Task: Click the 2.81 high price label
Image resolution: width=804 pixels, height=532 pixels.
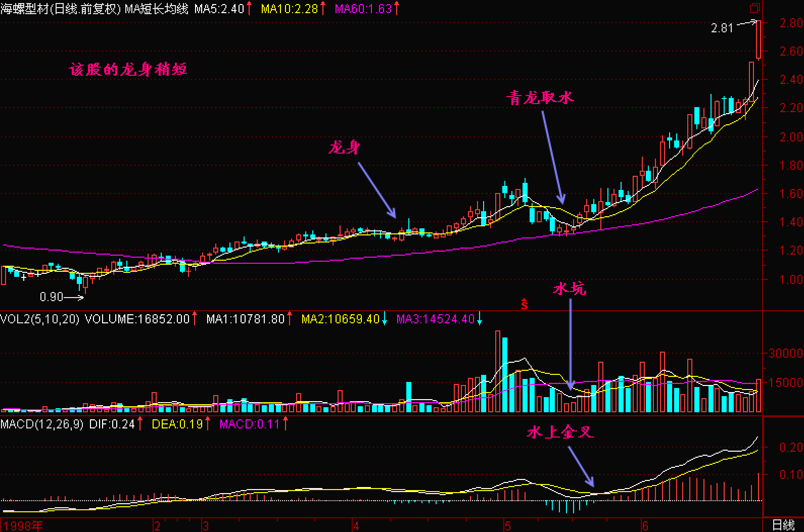Action: [722, 28]
